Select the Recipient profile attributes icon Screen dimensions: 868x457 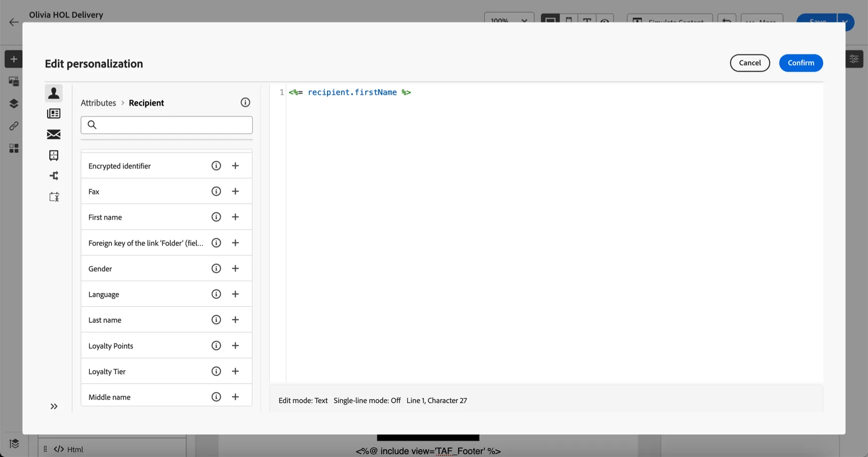tap(54, 93)
